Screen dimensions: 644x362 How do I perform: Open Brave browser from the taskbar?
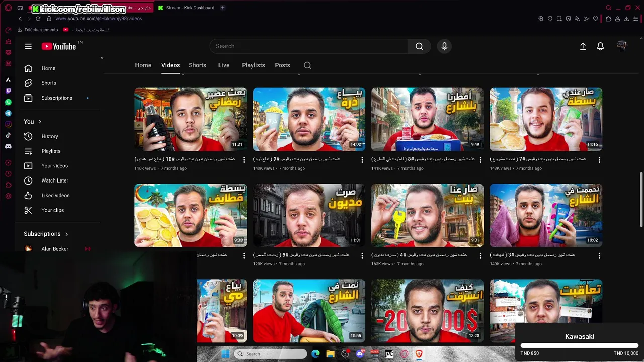coord(419,354)
